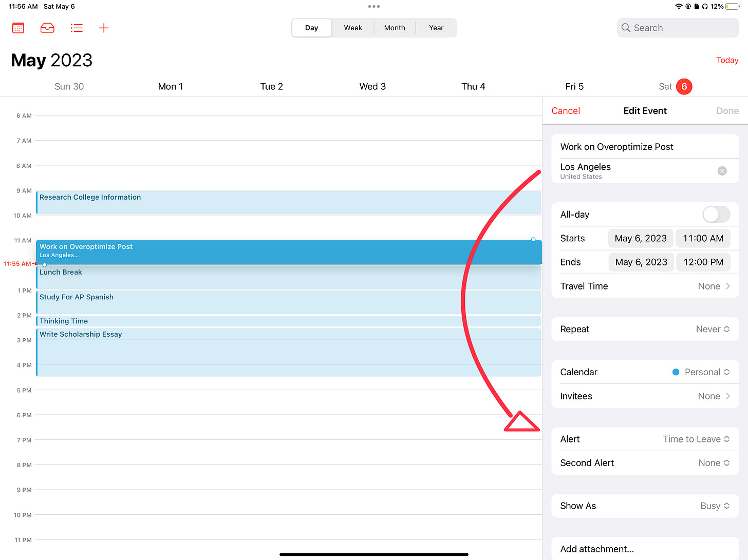Tap Done in Edit Event
The height and width of the screenshot is (560, 748).
(x=727, y=111)
